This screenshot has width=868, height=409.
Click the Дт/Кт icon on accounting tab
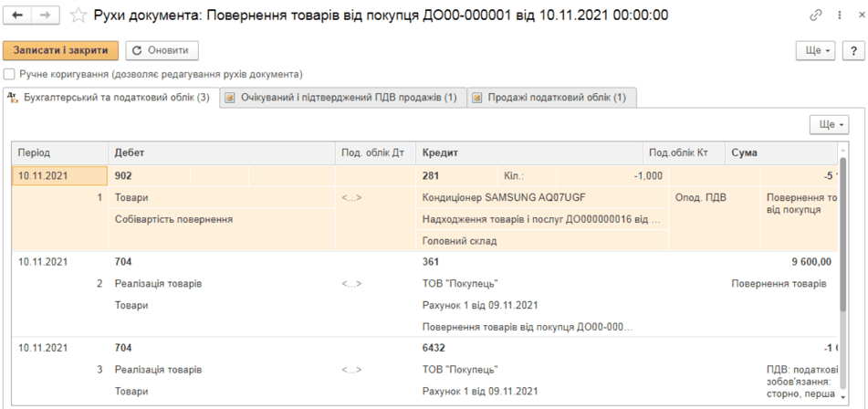click(15, 98)
